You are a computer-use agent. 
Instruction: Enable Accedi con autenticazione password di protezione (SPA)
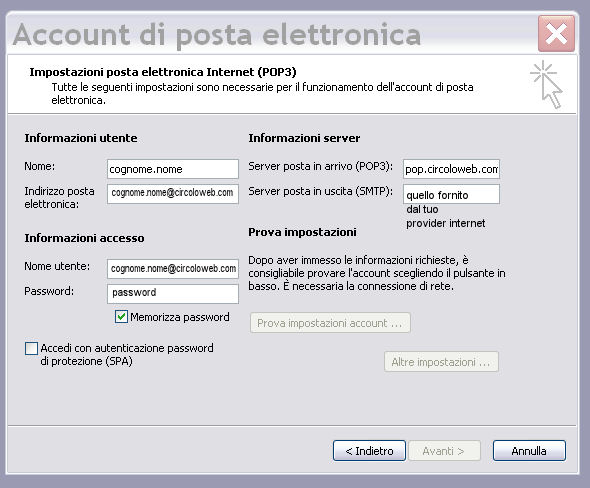31,348
